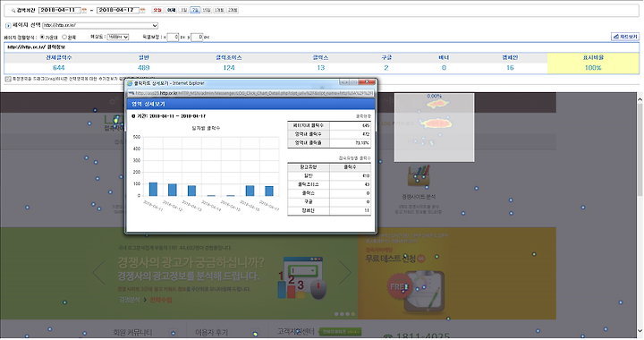Screen dimensions: 644x340
Task: Click the start date field 2018-04-11
Action: coord(60,10)
